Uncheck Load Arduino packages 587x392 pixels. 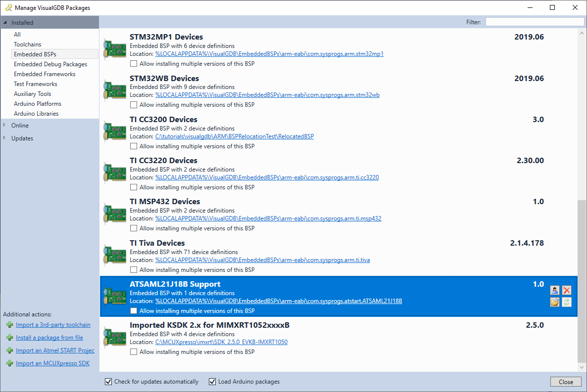tap(212, 382)
